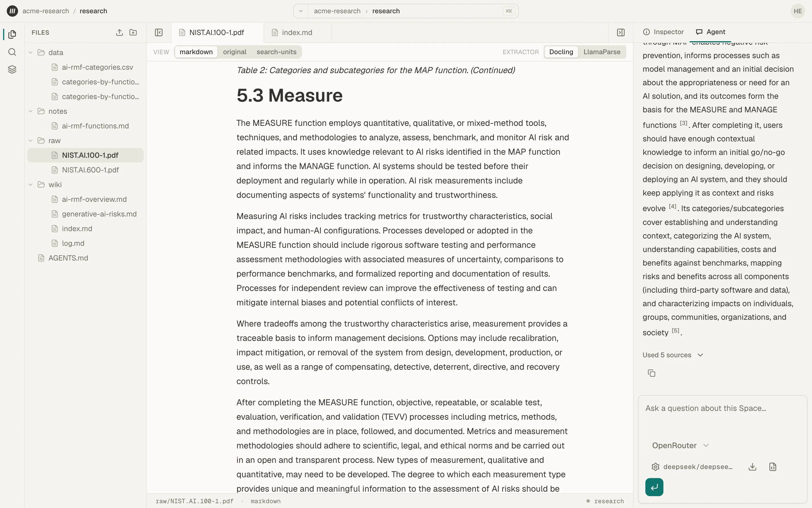Collapse the left sidebar panel icon

click(x=159, y=32)
